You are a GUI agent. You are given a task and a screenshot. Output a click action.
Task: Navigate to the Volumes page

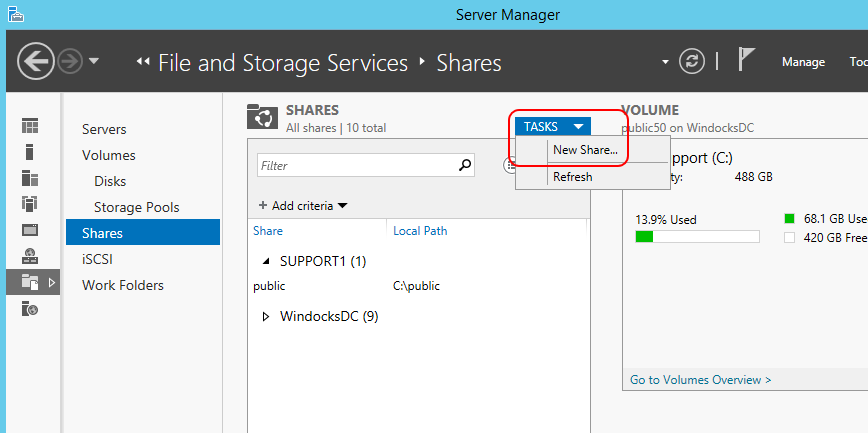coord(109,155)
